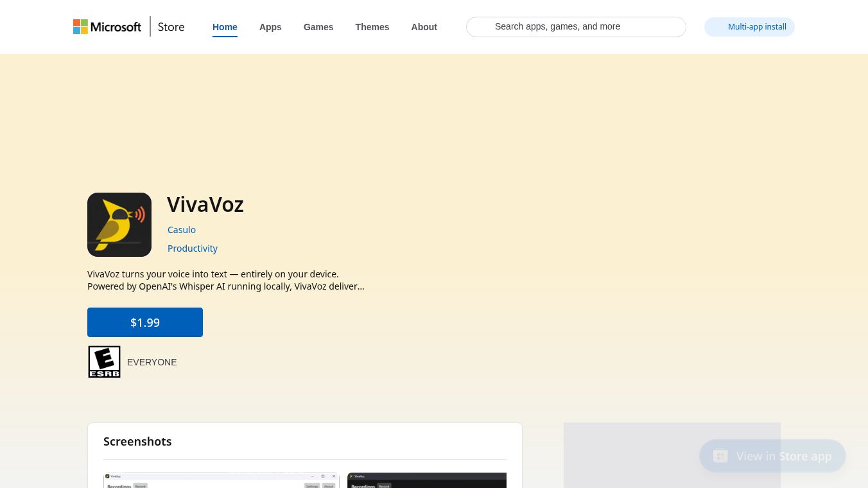Click the Multi-app install button

749,27
